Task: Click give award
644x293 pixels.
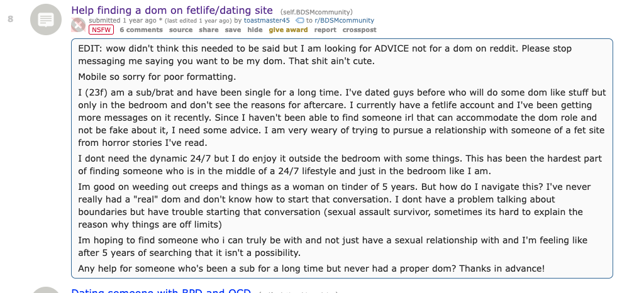Action: click(288, 30)
